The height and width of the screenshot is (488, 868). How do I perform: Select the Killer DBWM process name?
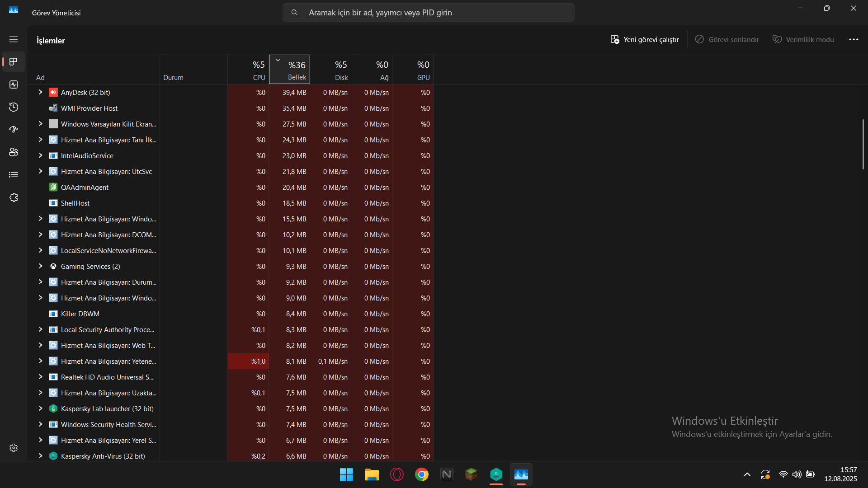[80, 314]
